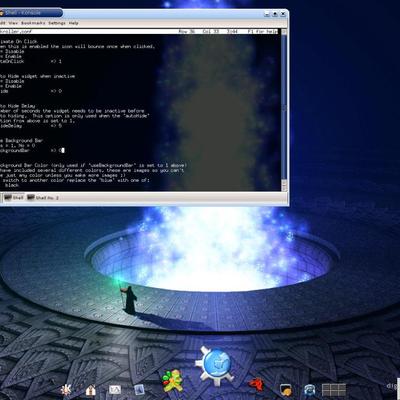Switch desktops using the pager grid

coord(334,389)
